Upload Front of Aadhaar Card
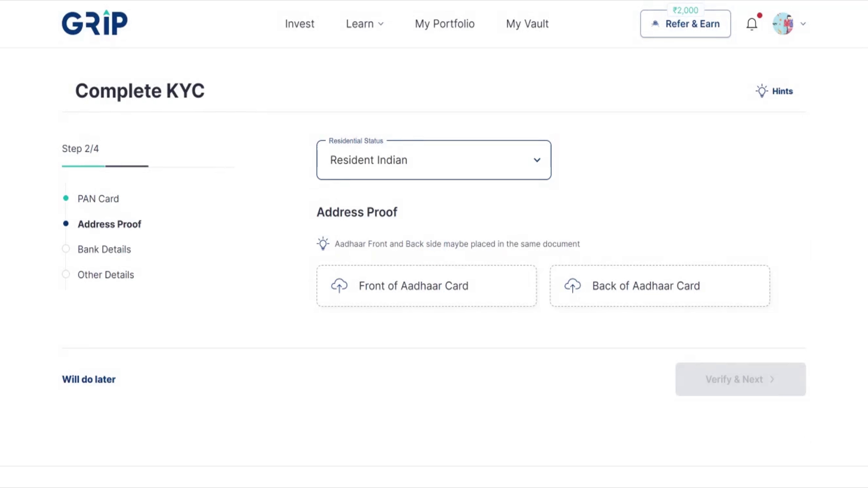 tap(426, 286)
